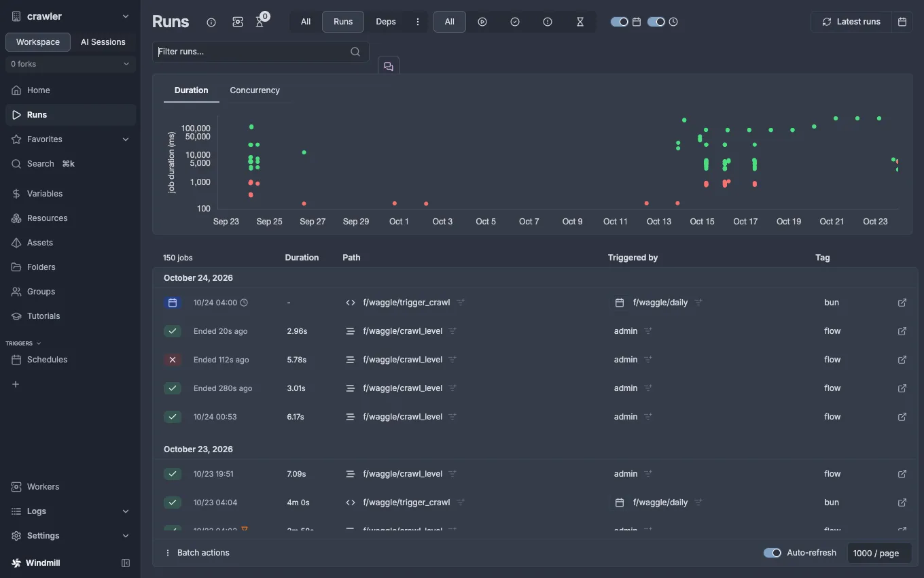Screen dimensions: 924x578
Task: Toggle the clock switch in the toolbar
Action: 656,22
